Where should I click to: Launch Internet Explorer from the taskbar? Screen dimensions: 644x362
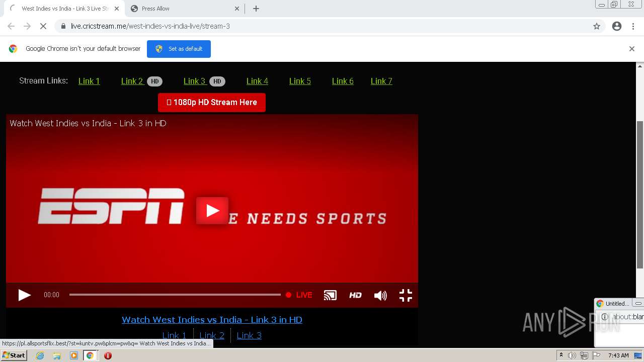click(x=40, y=355)
